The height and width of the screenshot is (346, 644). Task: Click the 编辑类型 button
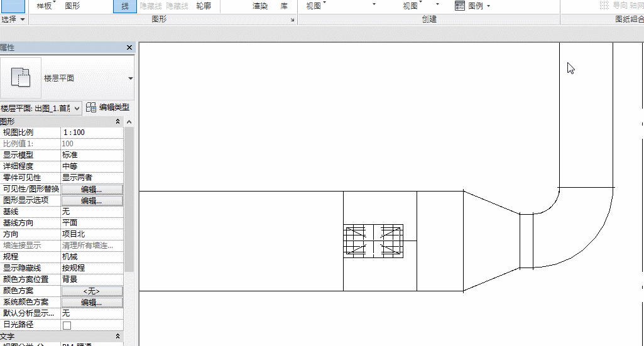click(x=108, y=107)
